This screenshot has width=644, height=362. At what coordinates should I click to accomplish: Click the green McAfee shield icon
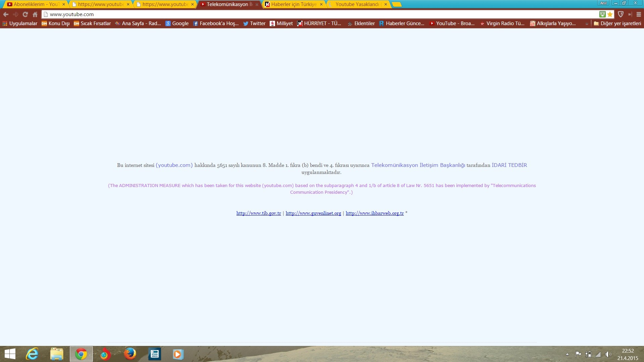point(602,14)
